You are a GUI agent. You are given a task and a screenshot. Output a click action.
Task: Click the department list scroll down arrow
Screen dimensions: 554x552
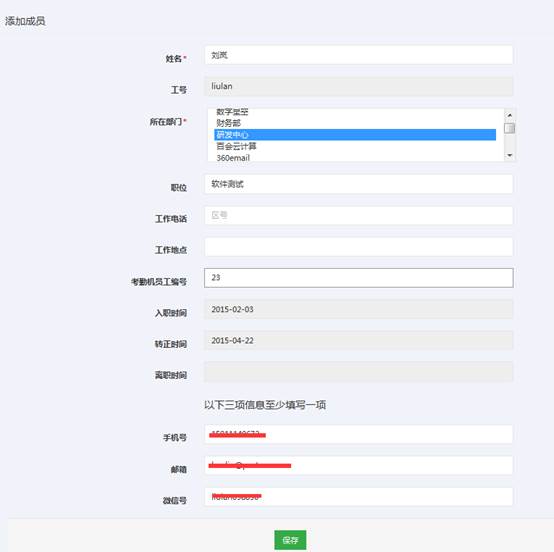coord(509,155)
